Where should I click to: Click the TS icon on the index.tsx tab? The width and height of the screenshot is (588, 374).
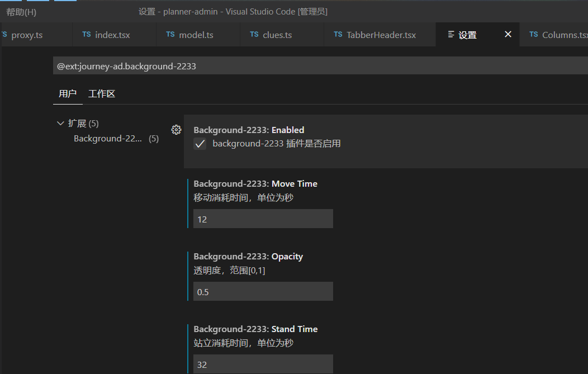[x=87, y=34]
